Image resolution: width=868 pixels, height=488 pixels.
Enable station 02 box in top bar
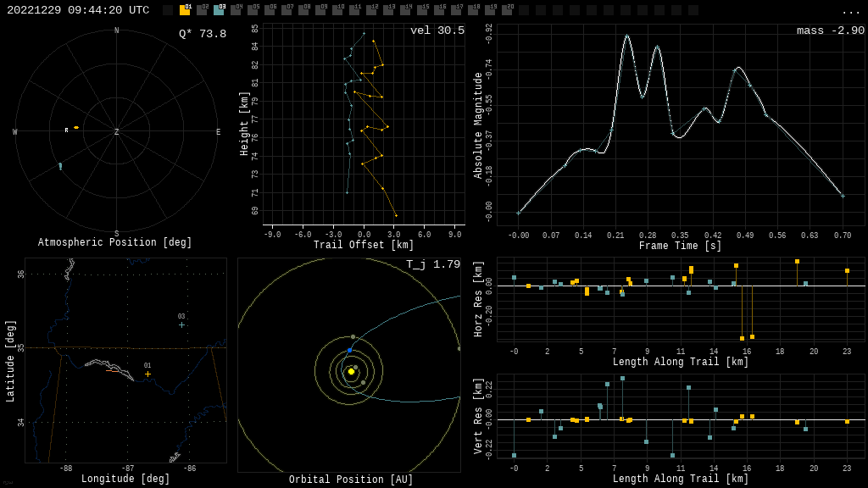pyautogui.click(x=202, y=10)
